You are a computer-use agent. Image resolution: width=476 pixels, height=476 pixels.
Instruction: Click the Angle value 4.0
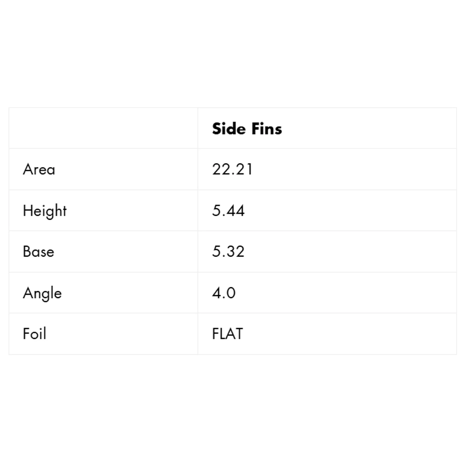pyautogui.click(x=224, y=293)
